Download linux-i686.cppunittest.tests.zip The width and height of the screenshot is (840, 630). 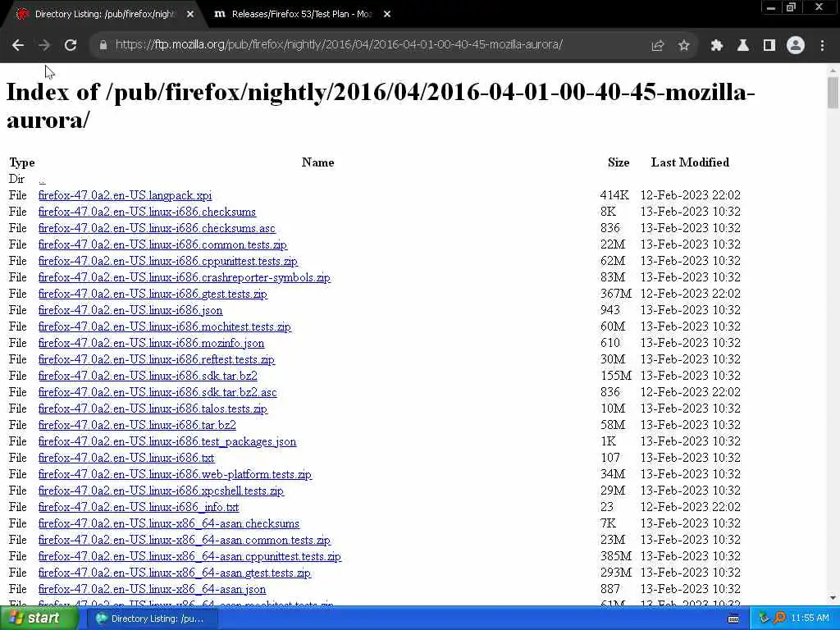(167, 262)
